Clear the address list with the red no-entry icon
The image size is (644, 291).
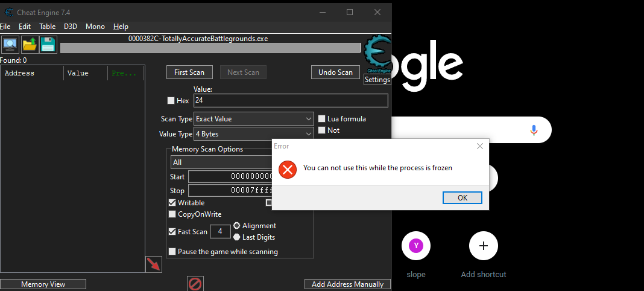tap(195, 284)
